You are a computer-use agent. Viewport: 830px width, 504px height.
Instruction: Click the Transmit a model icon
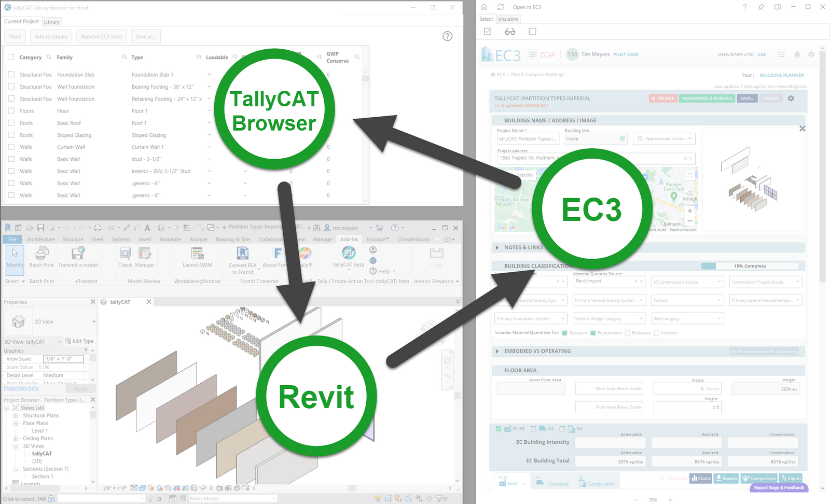(x=78, y=254)
